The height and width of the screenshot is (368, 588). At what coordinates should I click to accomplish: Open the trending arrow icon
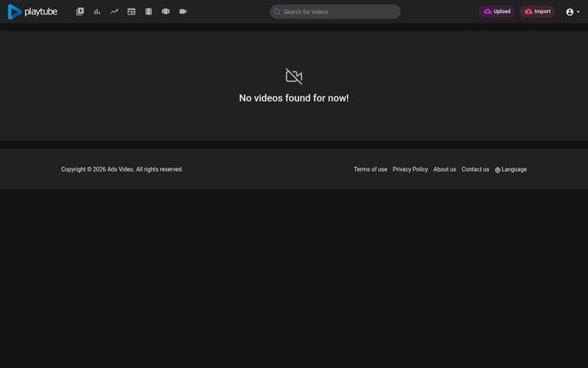coord(114,11)
